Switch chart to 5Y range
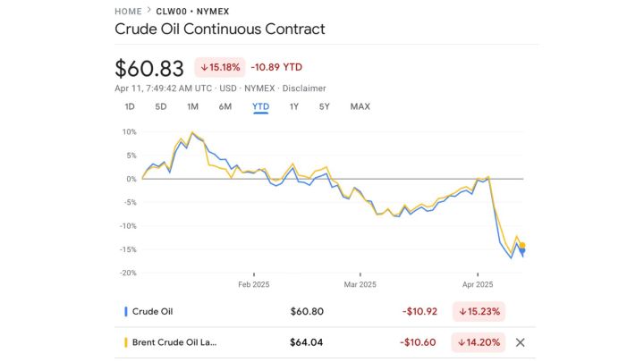 (x=324, y=106)
